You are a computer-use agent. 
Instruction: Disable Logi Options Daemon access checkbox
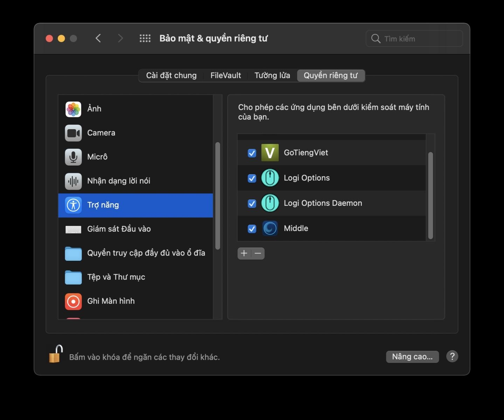(x=252, y=203)
